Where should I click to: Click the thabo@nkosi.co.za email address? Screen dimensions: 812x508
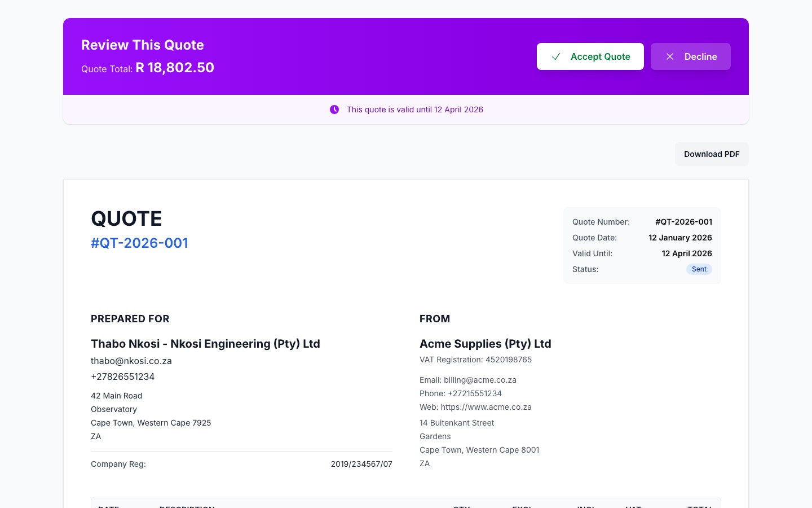coord(131,361)
